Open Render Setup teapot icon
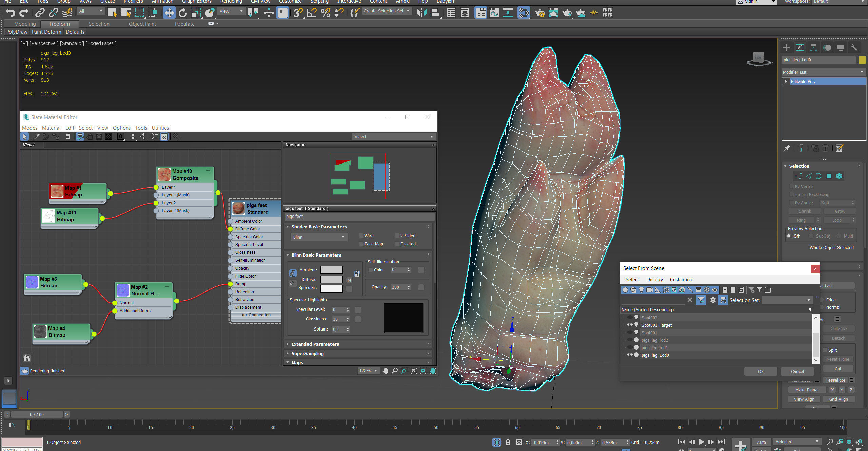The image size is (868, 451). coord(540,13)
